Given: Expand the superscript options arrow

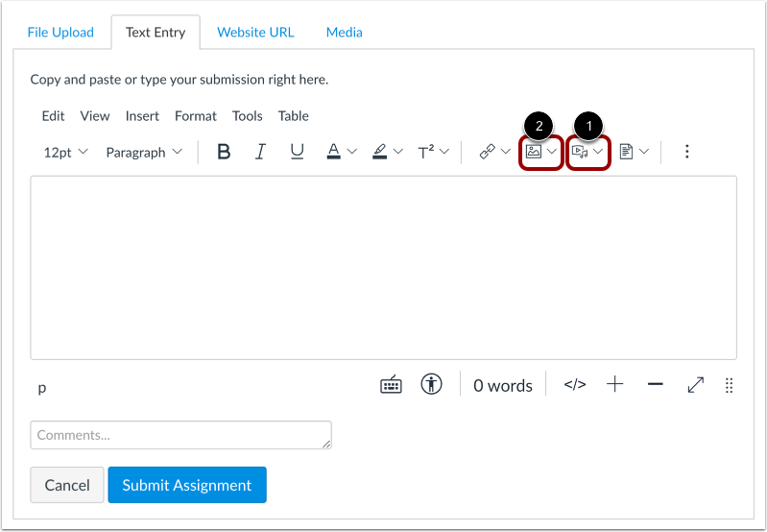Looking at the screenshot, I should coord(444,152).
